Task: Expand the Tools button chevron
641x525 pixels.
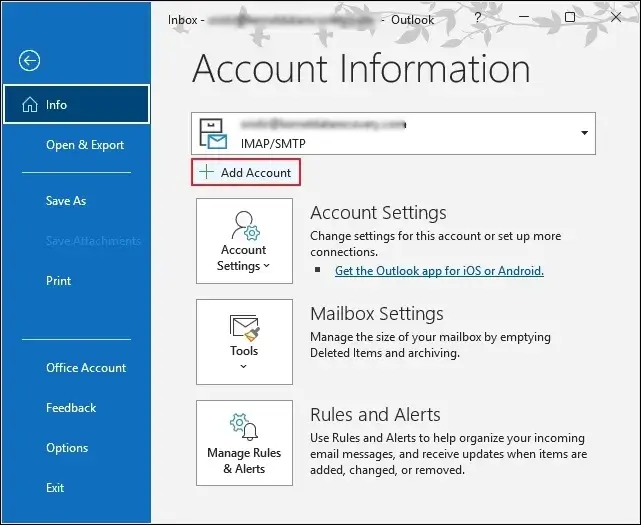Action: click(x=244, y=366)
